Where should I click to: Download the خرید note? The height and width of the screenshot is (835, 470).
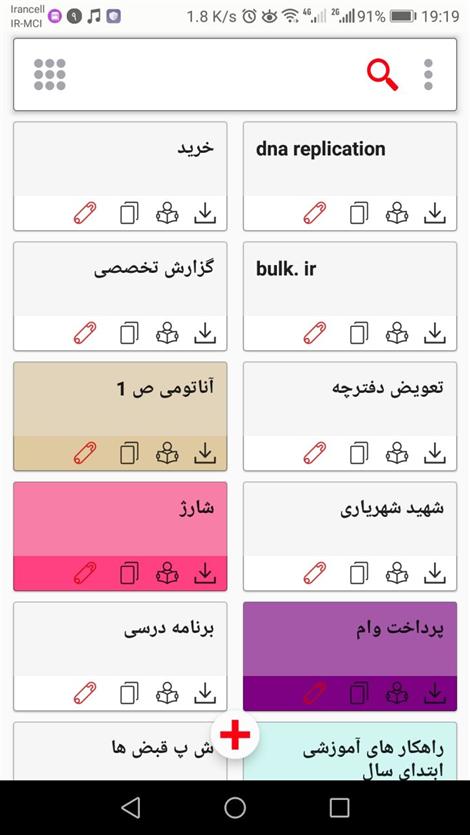[205, 213]
